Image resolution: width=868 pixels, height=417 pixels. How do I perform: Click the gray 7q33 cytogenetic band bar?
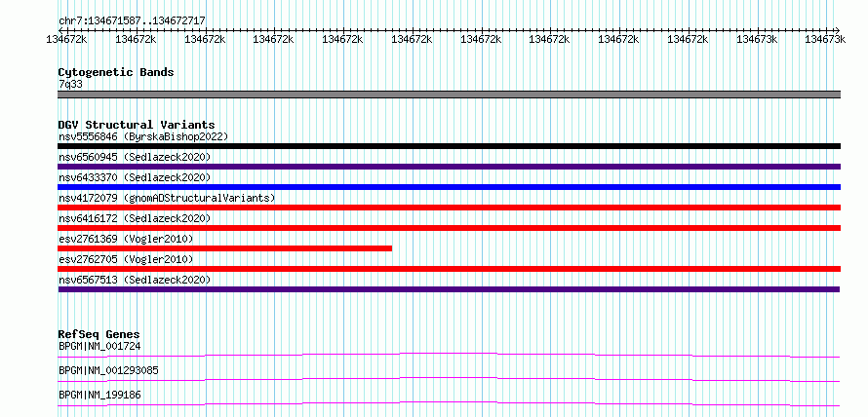[x=449, y=95]
